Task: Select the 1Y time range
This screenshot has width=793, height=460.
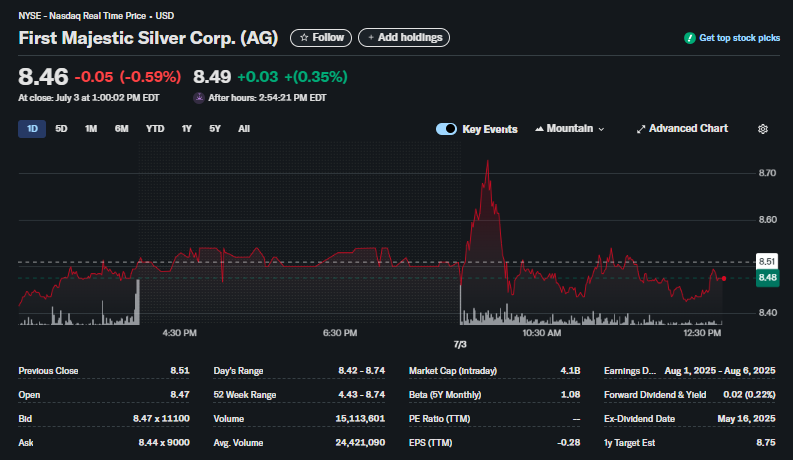Action: tap(187, 129)
